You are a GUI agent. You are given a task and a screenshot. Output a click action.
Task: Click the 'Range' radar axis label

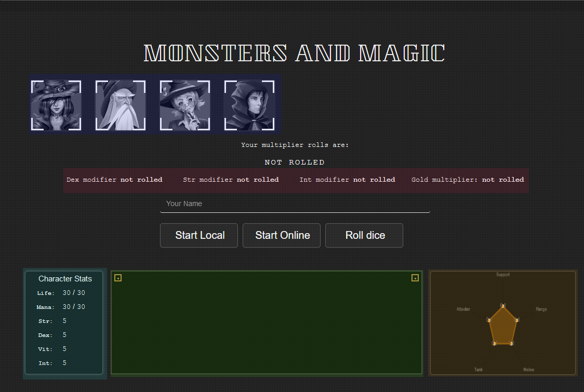(x=541, y=309)
